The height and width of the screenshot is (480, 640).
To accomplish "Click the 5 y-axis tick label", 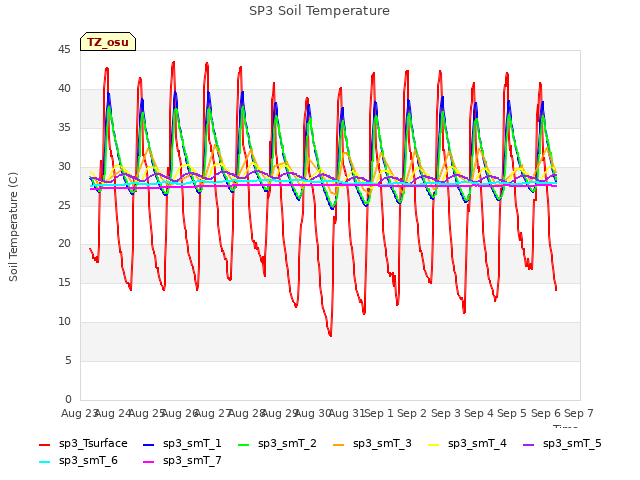I will coord(68,360).
